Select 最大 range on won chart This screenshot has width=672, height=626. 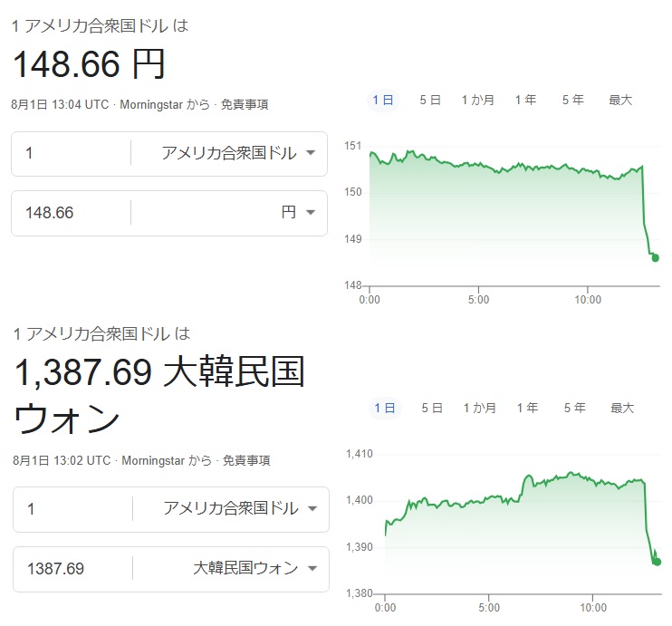(x=622, y=409)
